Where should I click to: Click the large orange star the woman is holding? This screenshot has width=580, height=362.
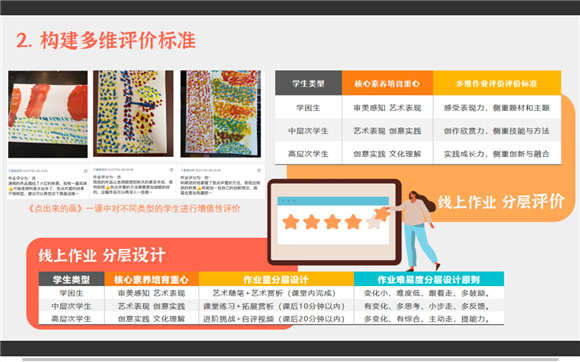click(x=382, y=214)
